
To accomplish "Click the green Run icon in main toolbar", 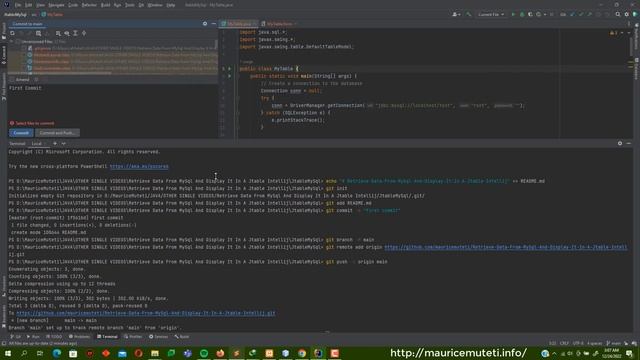I will (513, 14).
